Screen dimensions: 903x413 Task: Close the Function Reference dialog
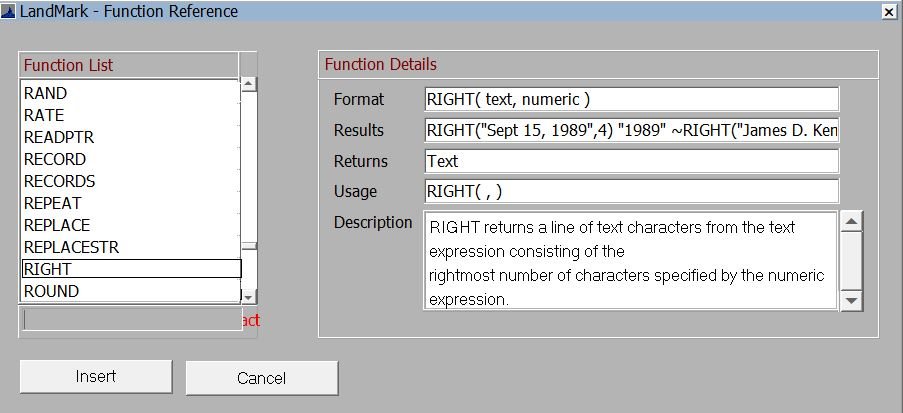pos(888,11)
